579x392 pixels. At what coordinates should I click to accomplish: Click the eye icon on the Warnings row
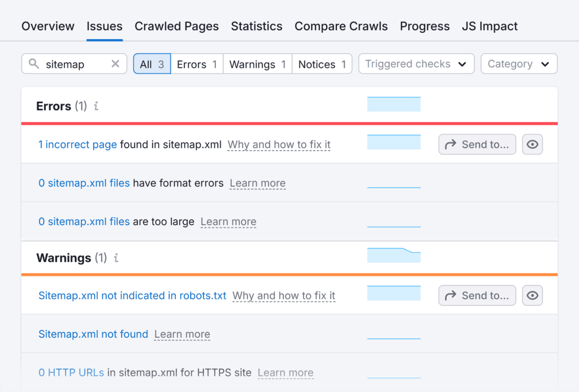[x=532, y=295]
